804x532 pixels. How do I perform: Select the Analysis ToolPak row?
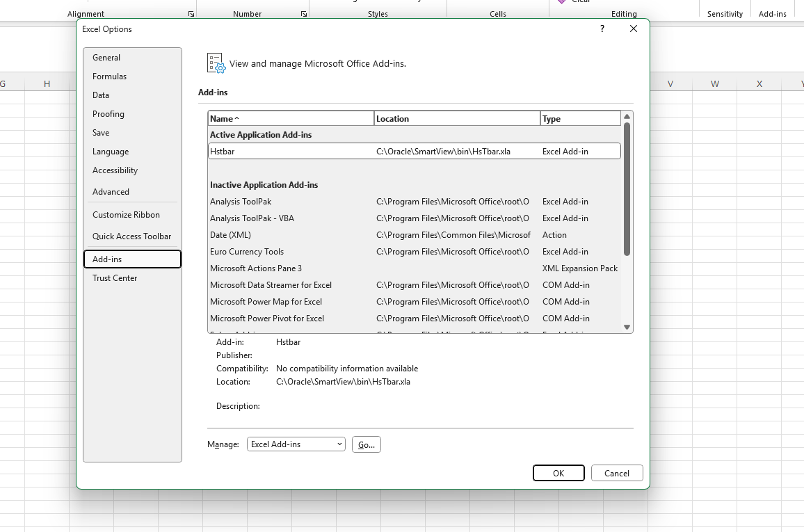point(415,202)
